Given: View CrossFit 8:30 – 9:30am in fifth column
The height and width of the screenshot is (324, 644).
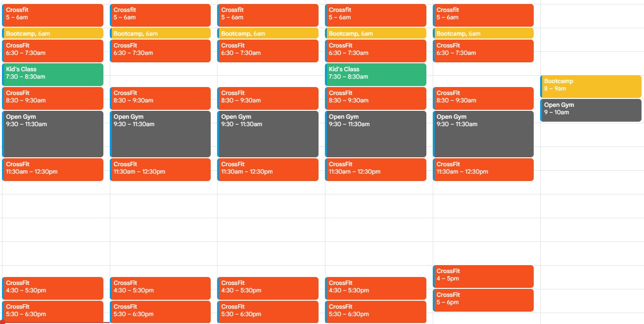Looking at the screenshot, I should pos(483,98).
